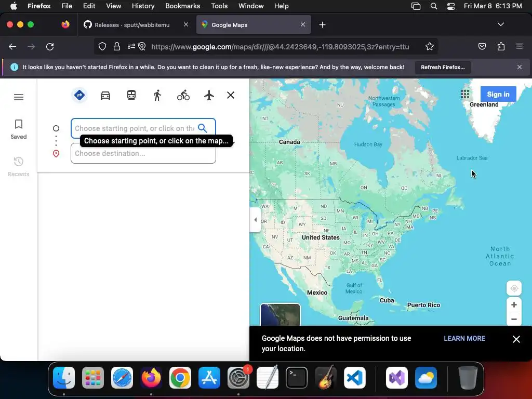Dismiss the Firefox refresh notification bar
The width and height of the screenshot is (532, 399).
520,67
